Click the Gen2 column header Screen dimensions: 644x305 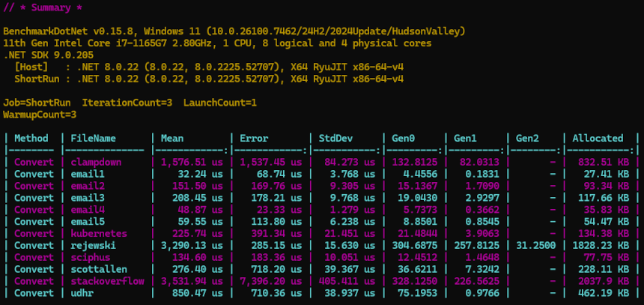coord(527,139)
